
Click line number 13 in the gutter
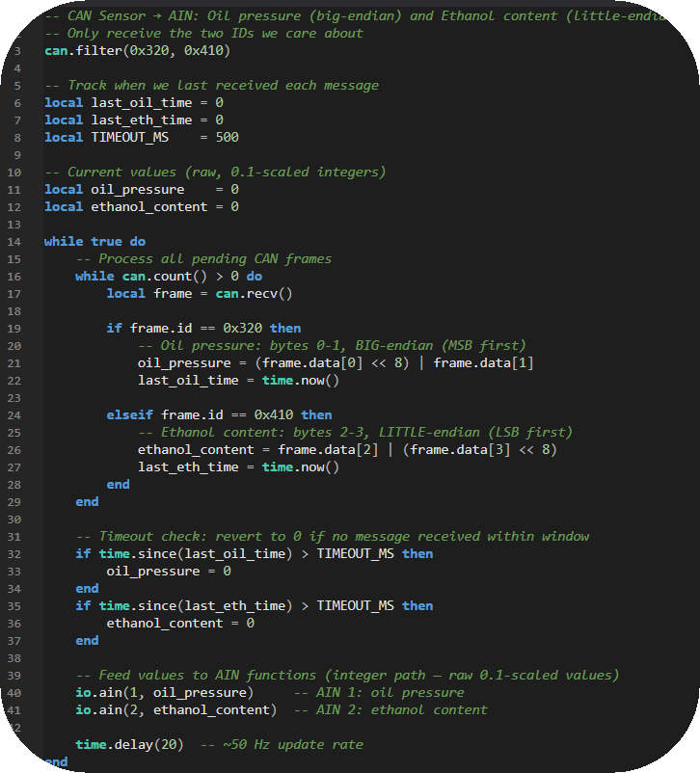[x=17, y=224]
